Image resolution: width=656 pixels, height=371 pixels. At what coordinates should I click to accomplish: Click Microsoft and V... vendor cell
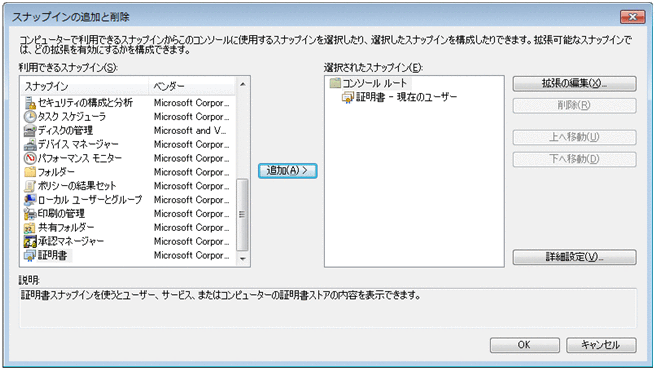pyautogui.click(x=190, y=130)
